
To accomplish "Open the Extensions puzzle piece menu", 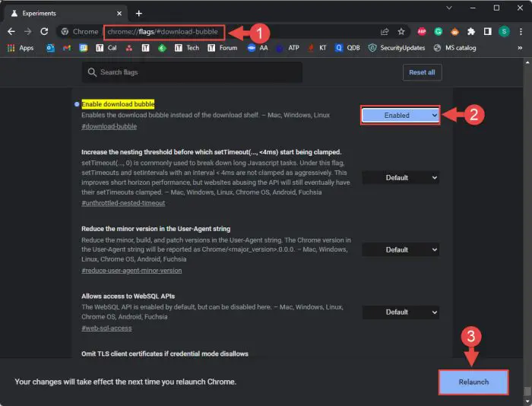I will point(471,32).
